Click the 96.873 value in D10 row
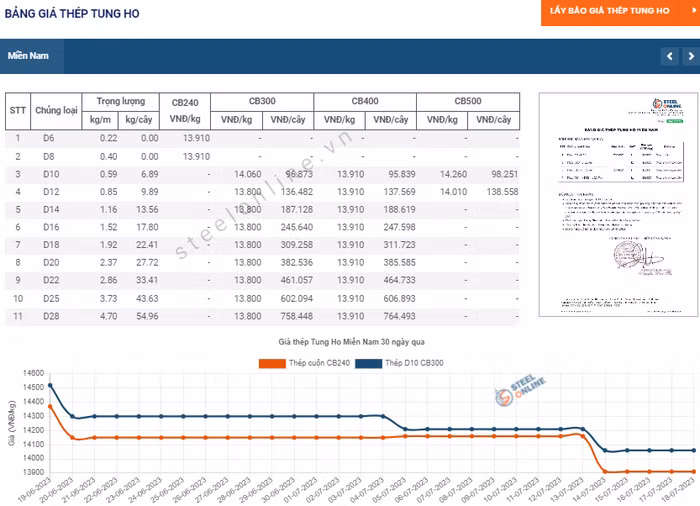Image resolution: width=700 pixels, height=506 pixels. (x=299, y=174)
